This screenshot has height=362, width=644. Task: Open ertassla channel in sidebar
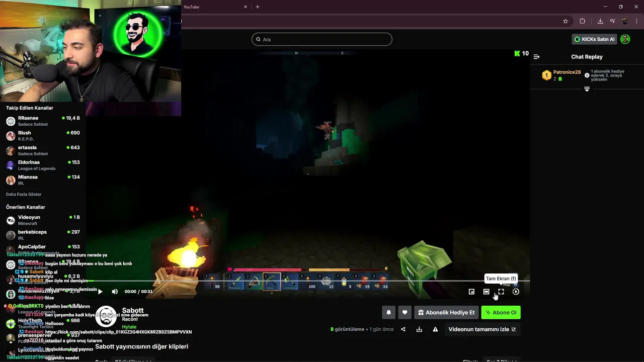(43, 150)
